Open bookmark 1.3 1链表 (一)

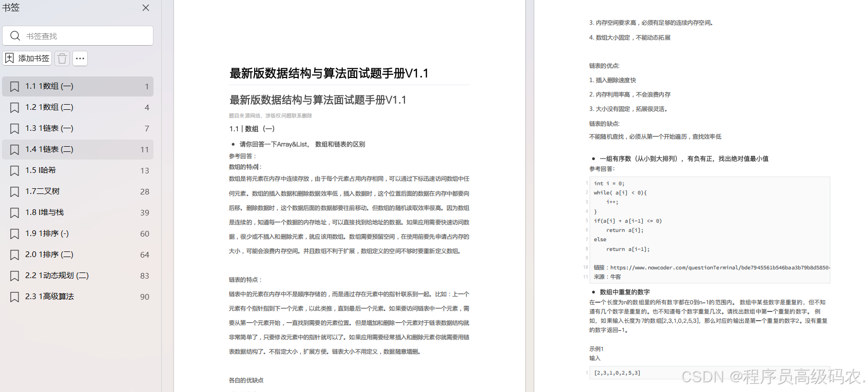coord(78,128)
